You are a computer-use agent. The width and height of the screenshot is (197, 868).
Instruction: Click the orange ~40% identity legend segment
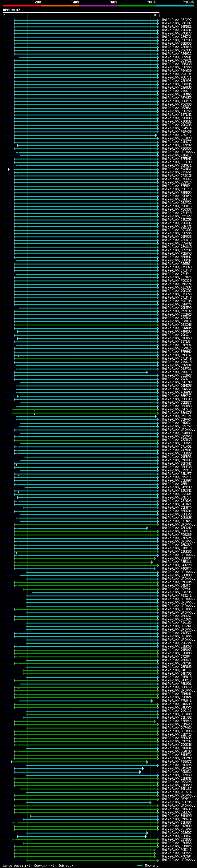[x=60, y=6]
